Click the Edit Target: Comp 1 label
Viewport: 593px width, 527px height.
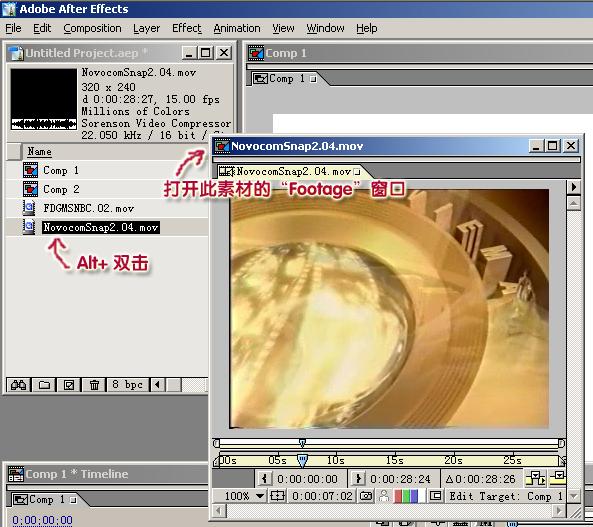(506, 496)
